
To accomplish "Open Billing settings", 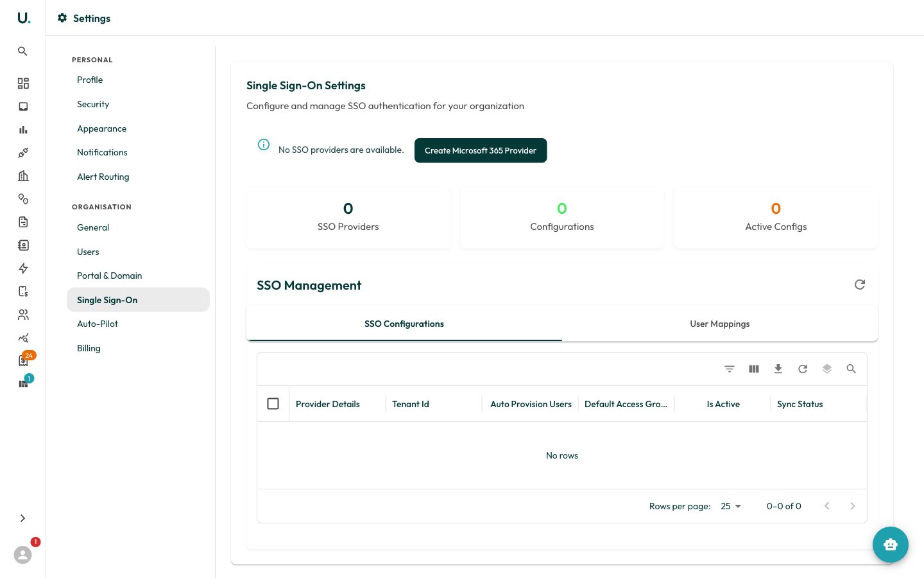I will [138, 349].
